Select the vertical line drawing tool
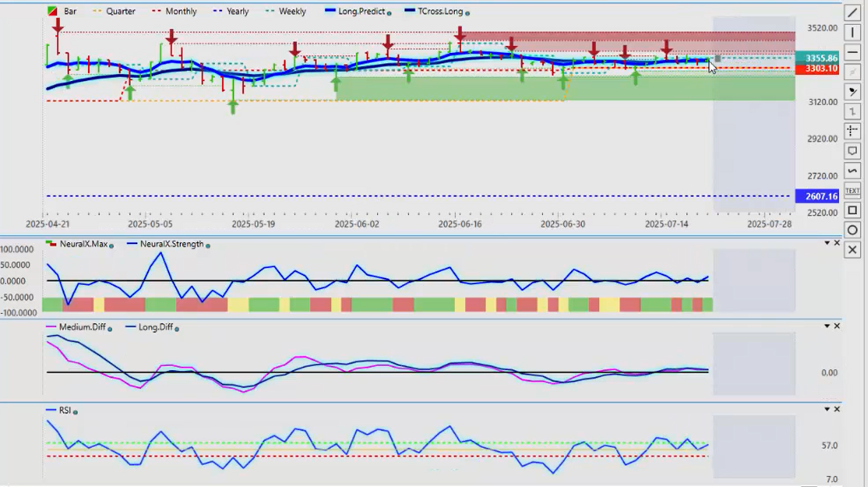This screenshot has width=868, height=487. [x=853, y=32]
